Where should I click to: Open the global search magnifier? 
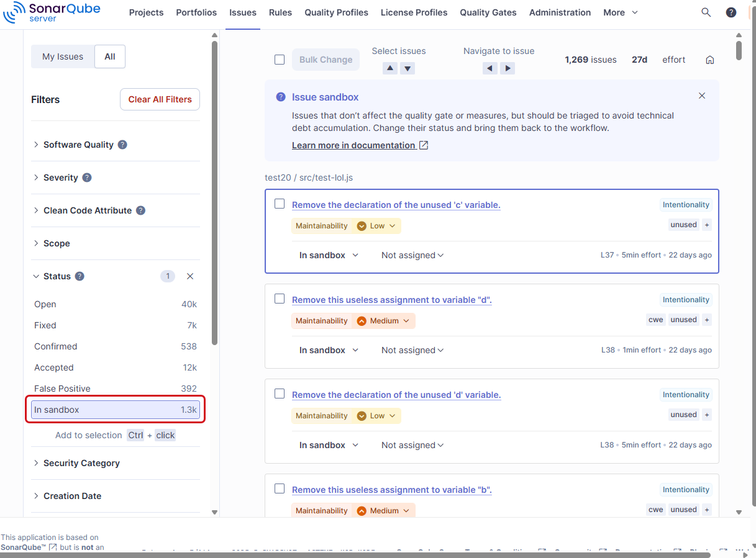[706, 12]
